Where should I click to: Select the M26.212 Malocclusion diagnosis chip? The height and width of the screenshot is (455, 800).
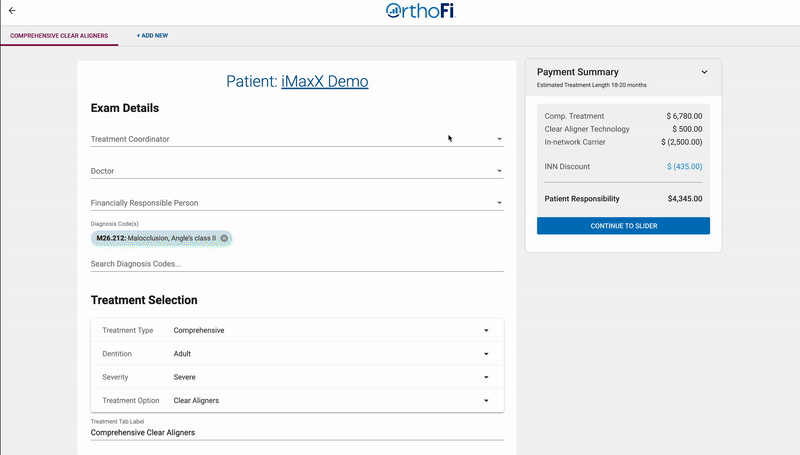pos(156,238)
